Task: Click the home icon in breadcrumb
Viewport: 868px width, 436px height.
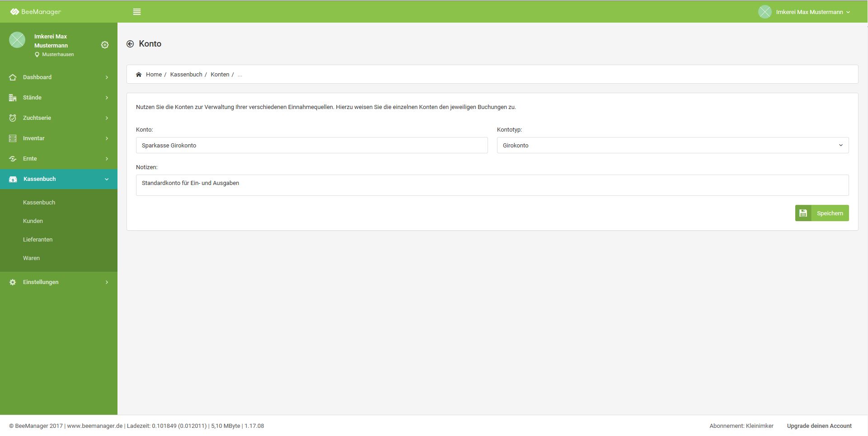Action: coord(139,75)
